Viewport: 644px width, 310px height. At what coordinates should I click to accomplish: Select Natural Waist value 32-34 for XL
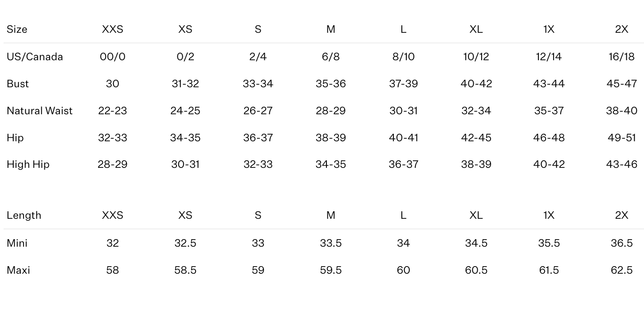[x=476, y=111]
